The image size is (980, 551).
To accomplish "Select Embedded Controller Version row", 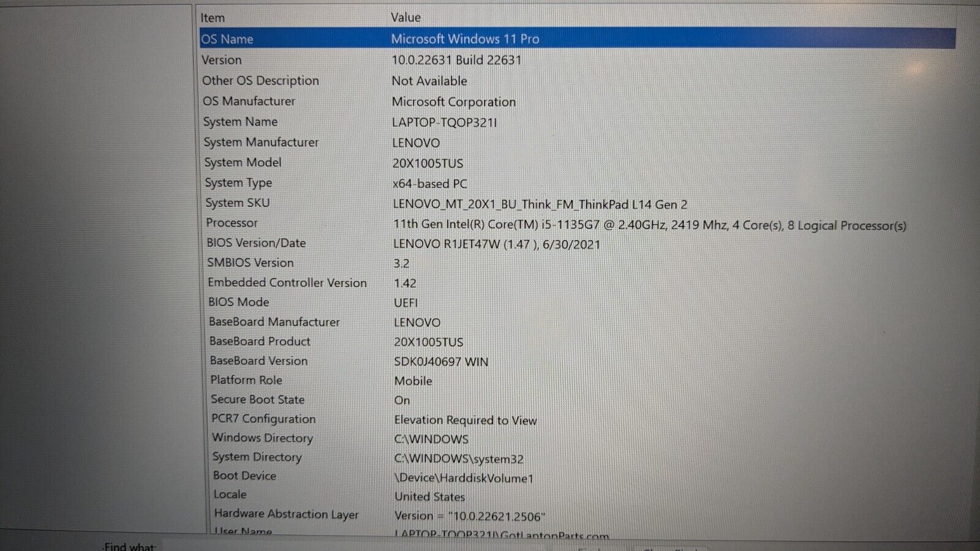I will (x=287, y=282).
